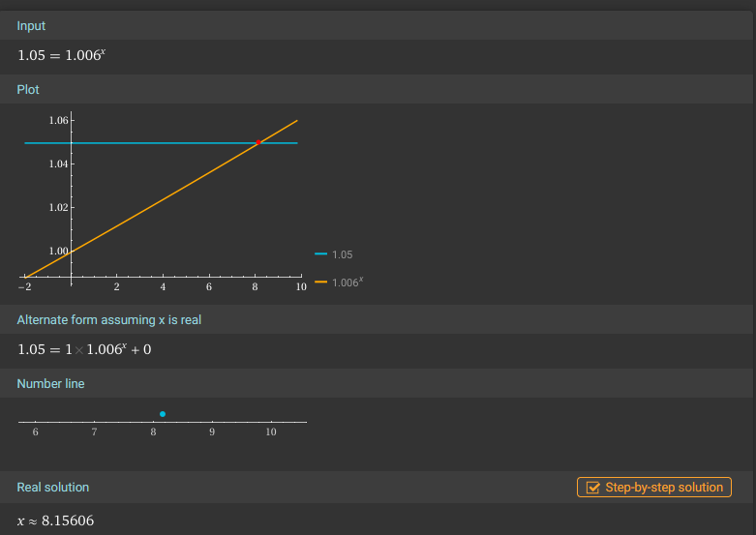Image resolution: width=756 pixels, height=535 pixels.
Task: Click the solution x ≈ 8.15606
Action: pos(55,520)
